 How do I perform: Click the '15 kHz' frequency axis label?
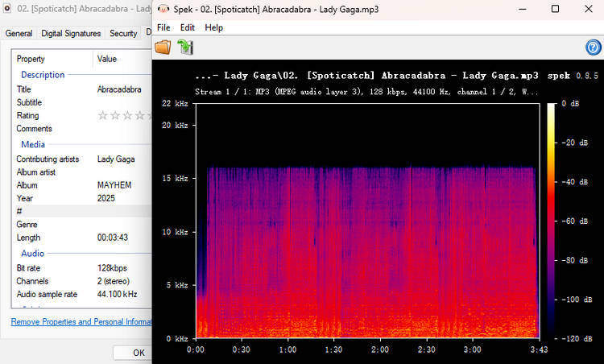[175, 178]
